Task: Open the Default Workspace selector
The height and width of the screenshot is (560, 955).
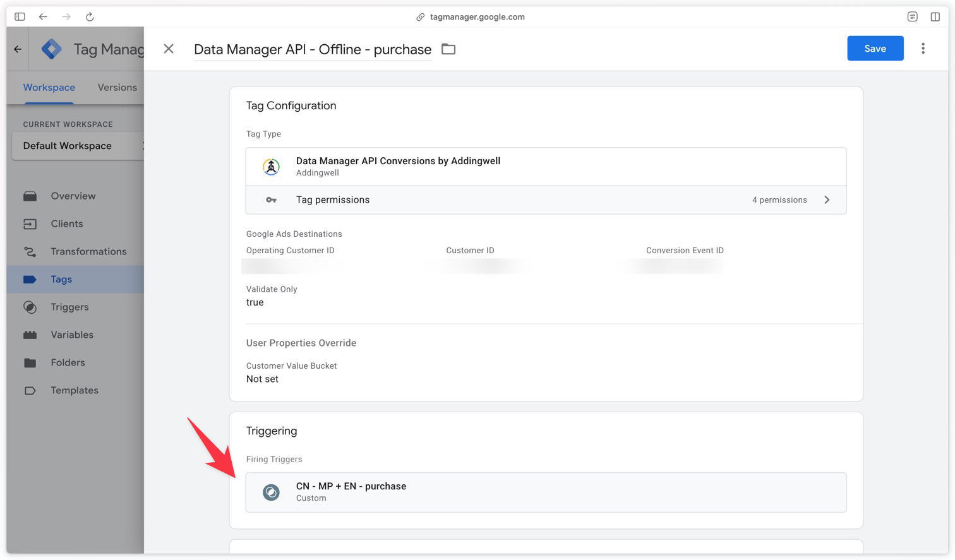Action: pyautogui.click(x=78, y=146)
